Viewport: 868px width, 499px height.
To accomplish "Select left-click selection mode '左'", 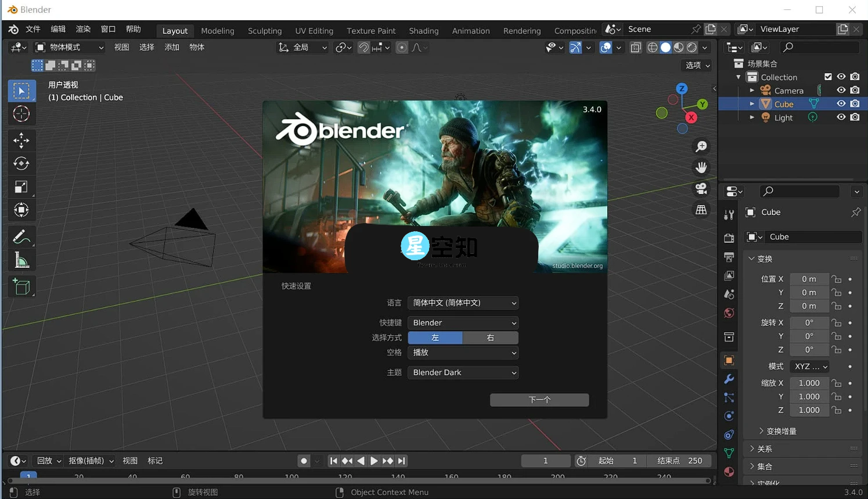I will point(435,338).
